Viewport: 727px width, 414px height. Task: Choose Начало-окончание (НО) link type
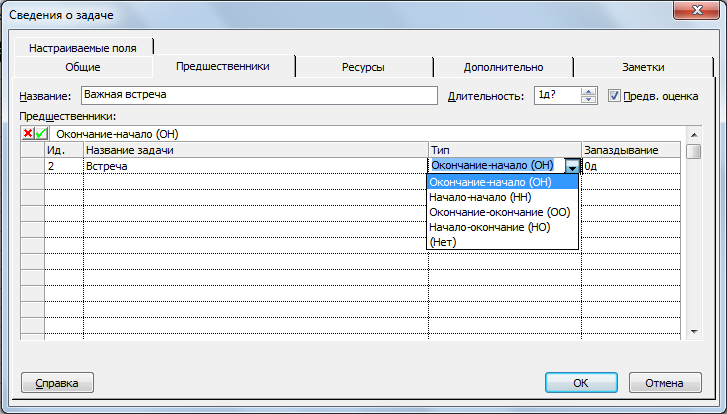[502, 227]
